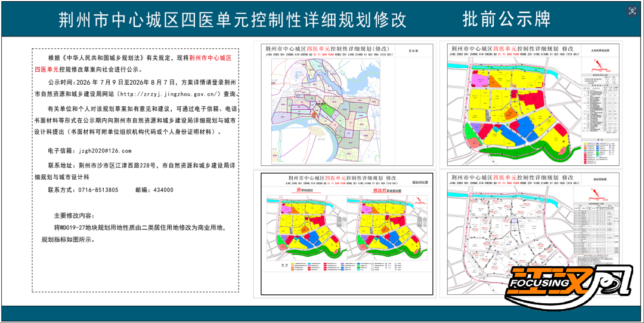Viewport: 644px width, 323px height.
Task: Click the jzgh2020@126.com email address
Action: pos(105,151)
